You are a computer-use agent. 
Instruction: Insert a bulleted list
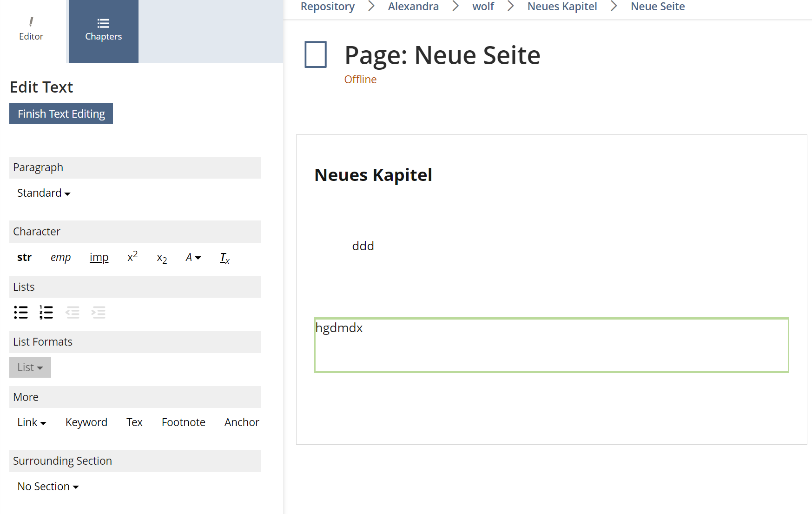tap(21, 312)
